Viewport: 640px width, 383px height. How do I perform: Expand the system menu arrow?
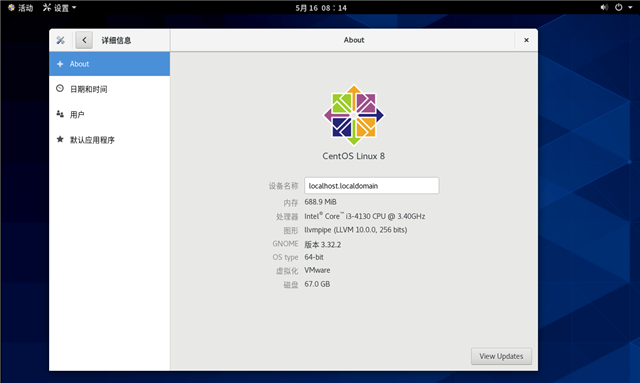(630, 7)
